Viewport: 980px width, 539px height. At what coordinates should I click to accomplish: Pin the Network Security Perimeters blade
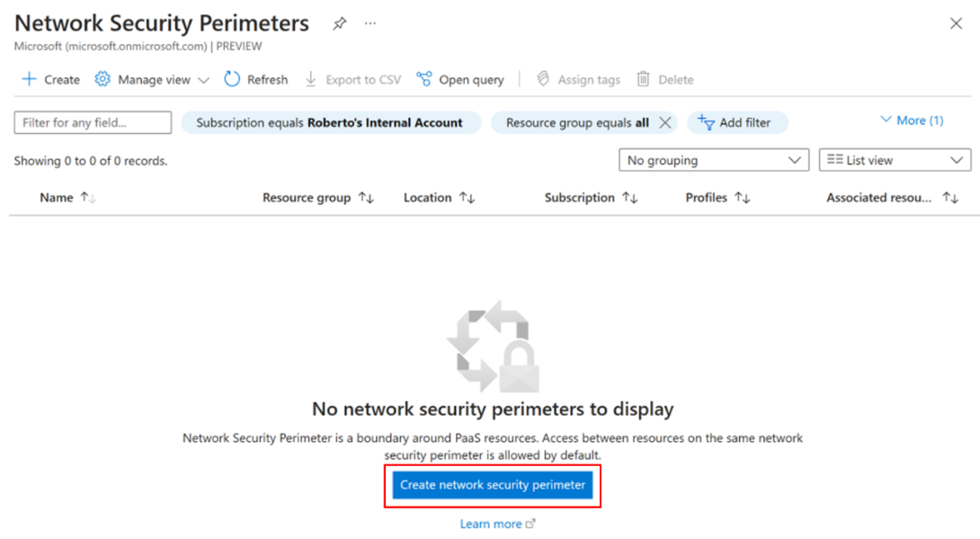click(339, 23)
